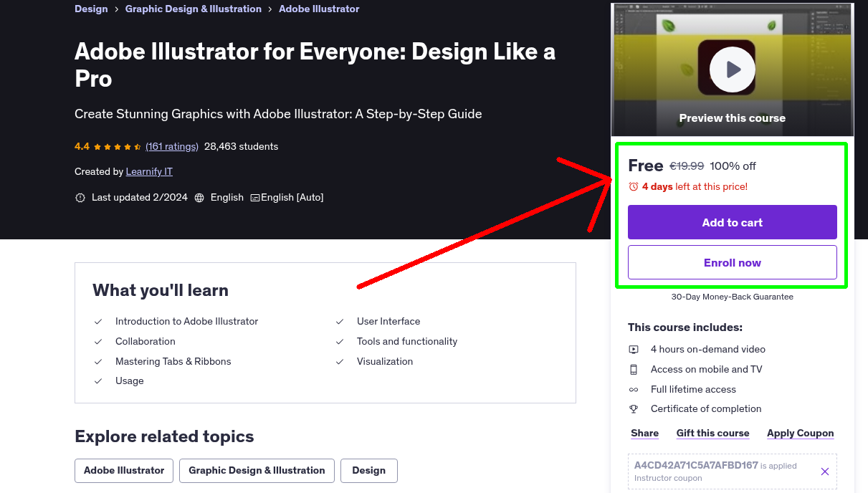Click the Free price label
This screenshot has height=493, width=868.
coord(646,166)
